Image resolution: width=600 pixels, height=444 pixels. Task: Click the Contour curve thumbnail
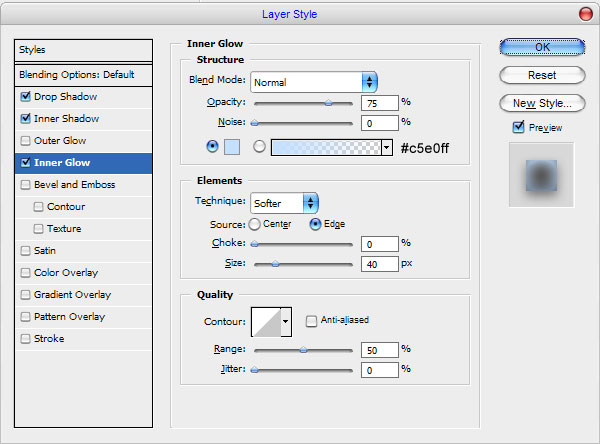266,322
